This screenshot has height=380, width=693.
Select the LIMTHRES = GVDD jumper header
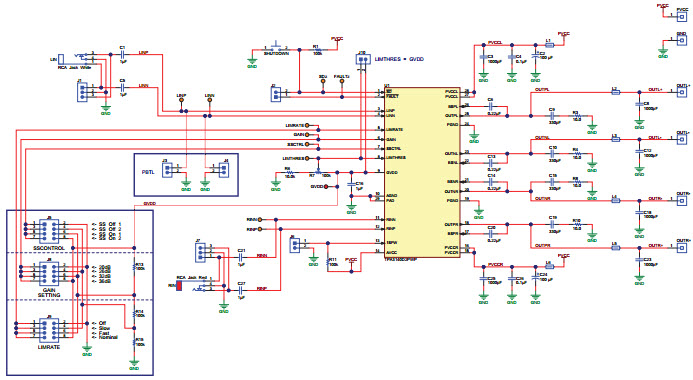(363, 59)
